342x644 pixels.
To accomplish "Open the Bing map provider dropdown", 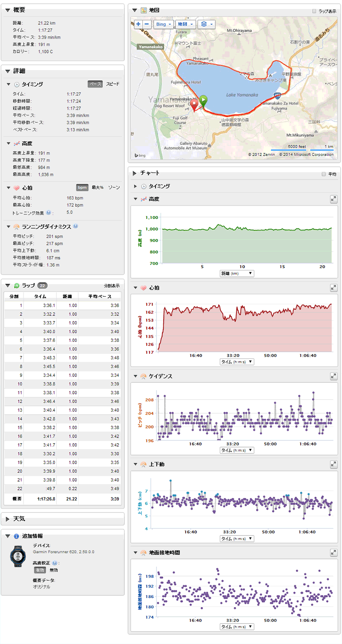I will click(x=163, y=24).
